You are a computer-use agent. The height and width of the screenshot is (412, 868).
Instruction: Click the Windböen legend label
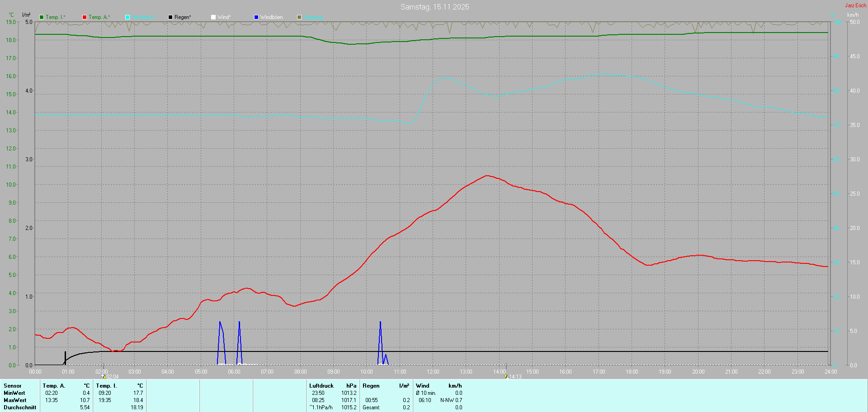(272, 17)
